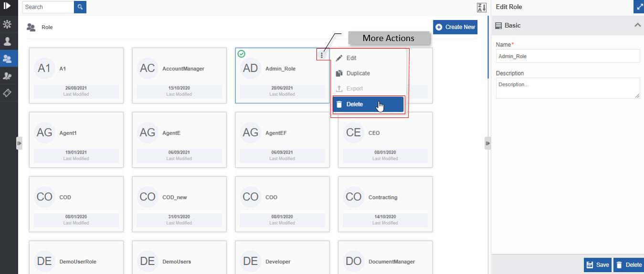Open the three-dot More Actions on Admin_Role
The height and width of the screenshot is (274, 644).
pos(322,55)
